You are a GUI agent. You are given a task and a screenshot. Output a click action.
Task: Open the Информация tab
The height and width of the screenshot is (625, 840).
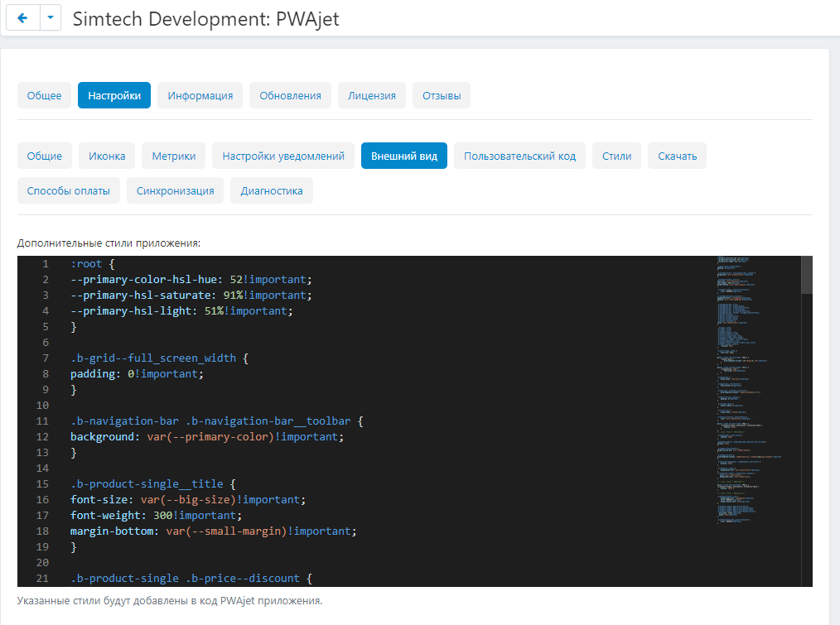(200, 95)
